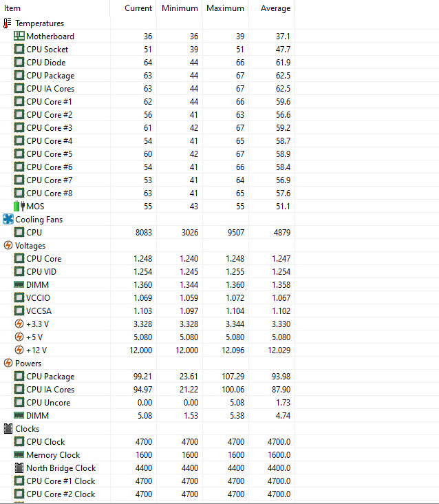Screen dimensions: 439x504
Task: Click the North Bridge Clock chip icon
Action: (x=19, y=468)
